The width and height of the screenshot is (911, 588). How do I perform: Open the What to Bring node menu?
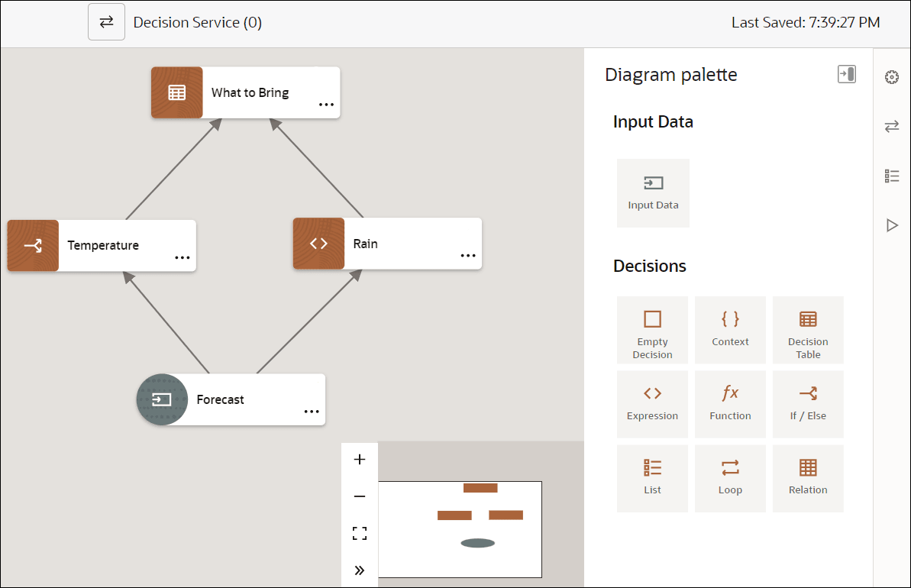(326, 105)
